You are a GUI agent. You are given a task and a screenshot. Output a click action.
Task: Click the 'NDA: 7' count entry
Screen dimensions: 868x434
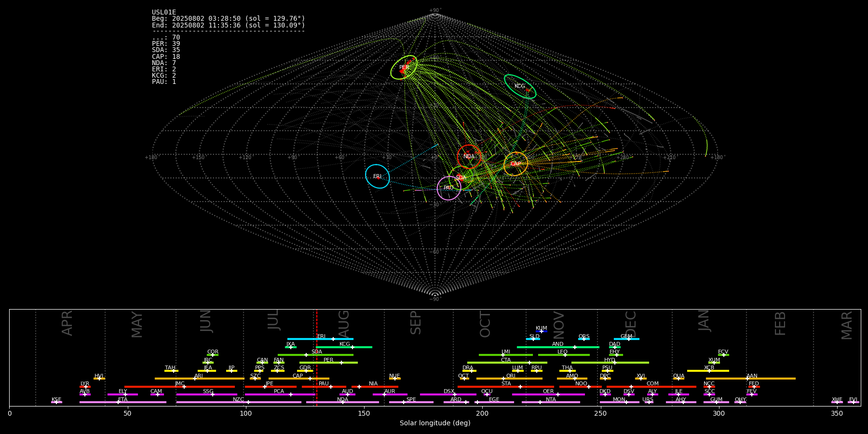click(x=164, y=63)
